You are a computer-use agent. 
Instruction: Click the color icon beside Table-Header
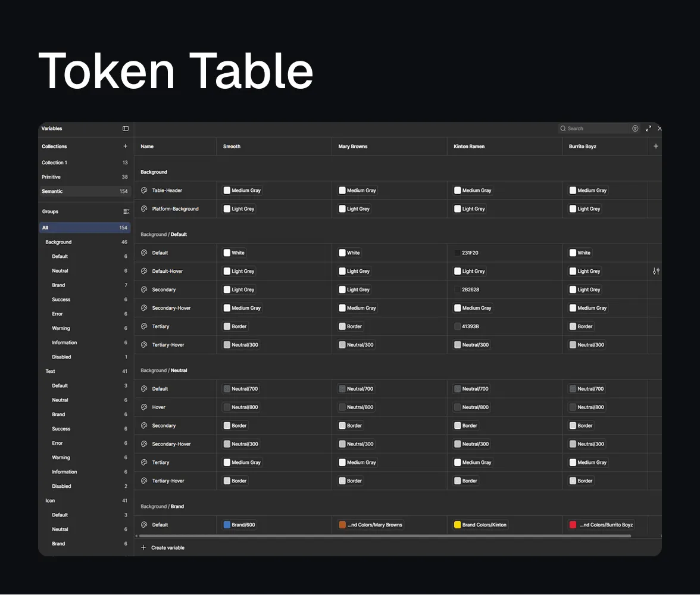144,191
